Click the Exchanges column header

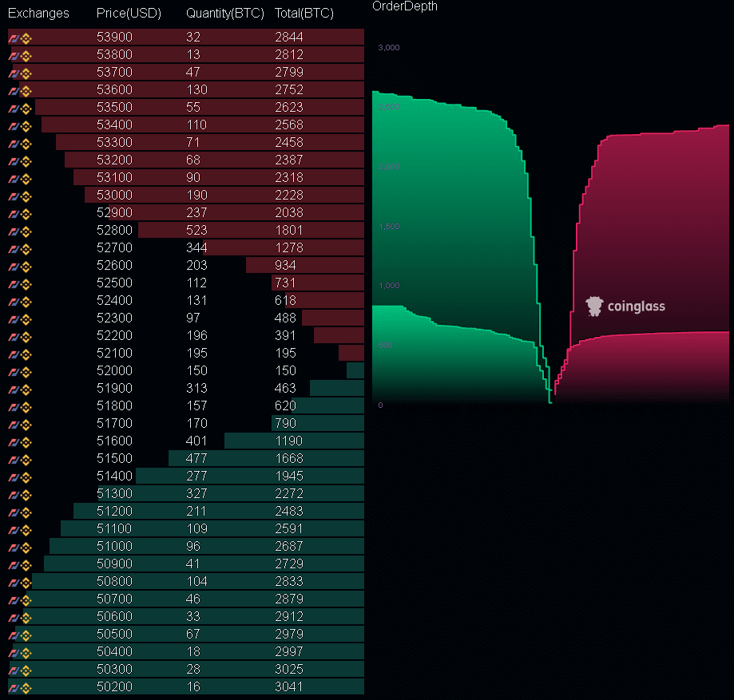tap(38, 13)
